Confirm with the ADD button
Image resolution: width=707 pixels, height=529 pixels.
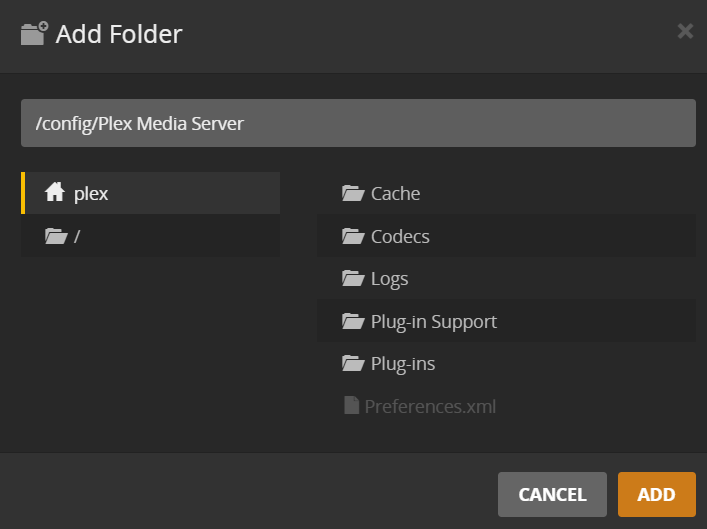(x=656, y=494)
